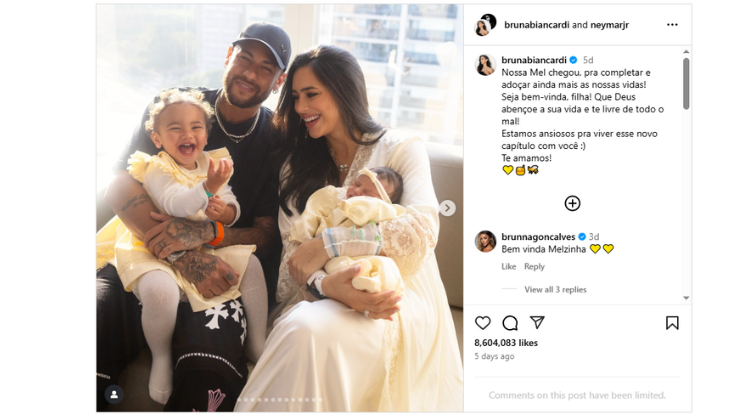Screen dimensions: 743x418
Task: Go to the next photo in the carousel
Action: [x=447, y=208]
